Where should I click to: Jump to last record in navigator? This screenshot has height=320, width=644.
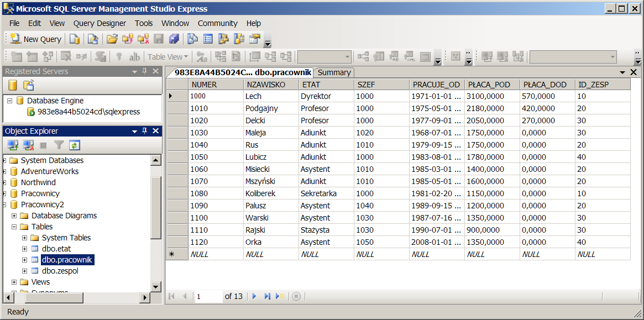point(268,296)
